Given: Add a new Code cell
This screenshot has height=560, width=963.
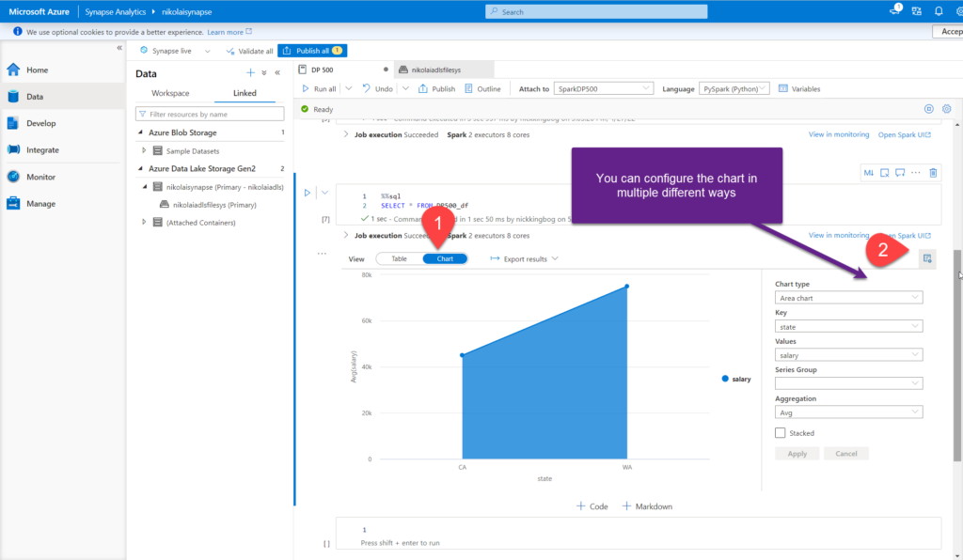Looking at the screenshot, I should click(592, 506).
